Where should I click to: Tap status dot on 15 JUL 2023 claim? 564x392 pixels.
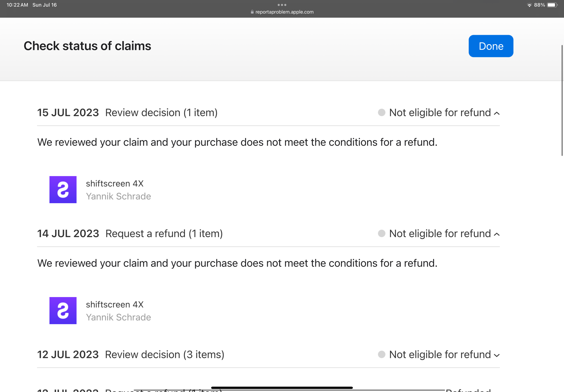click(382, 113)
